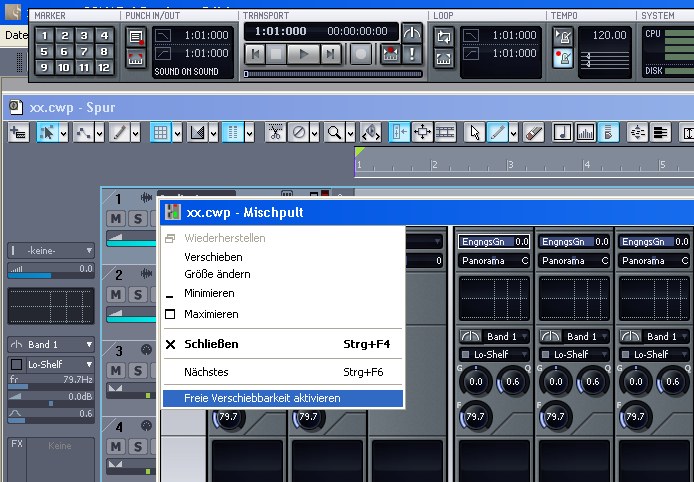Click the tempo value 120.00

[x=609, y=35]
